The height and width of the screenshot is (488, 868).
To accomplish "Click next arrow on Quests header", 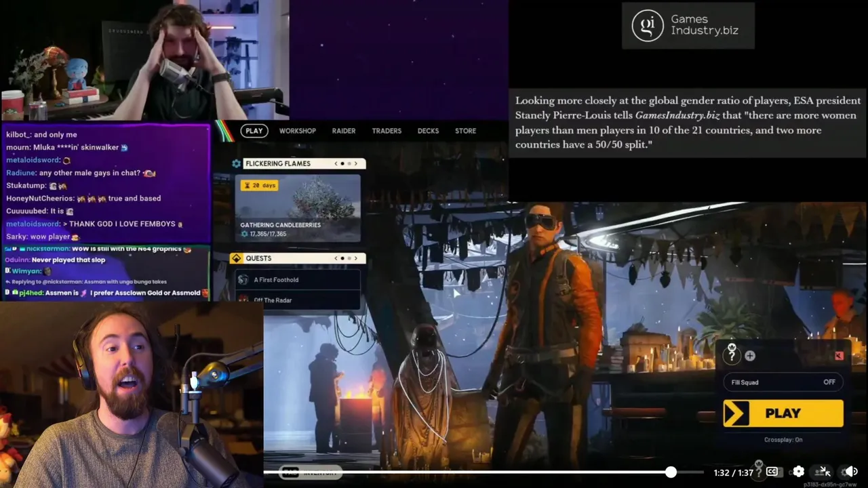I will point(356,258).
